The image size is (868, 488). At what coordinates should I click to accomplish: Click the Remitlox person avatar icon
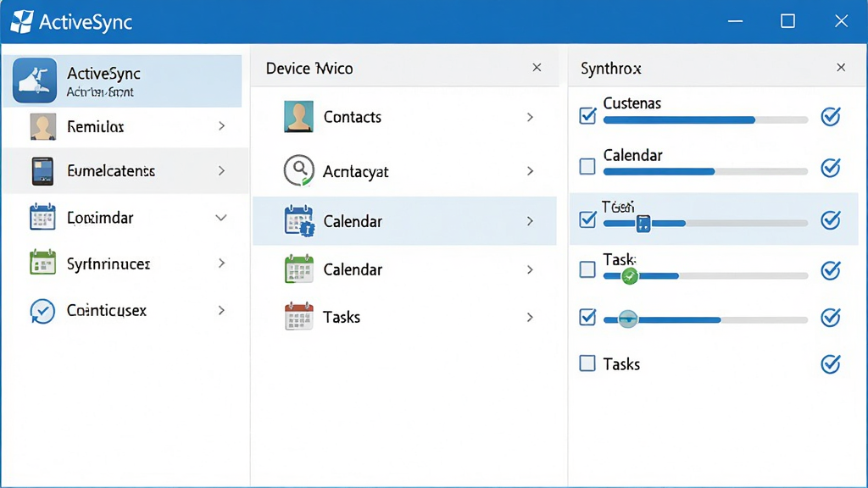42,126
